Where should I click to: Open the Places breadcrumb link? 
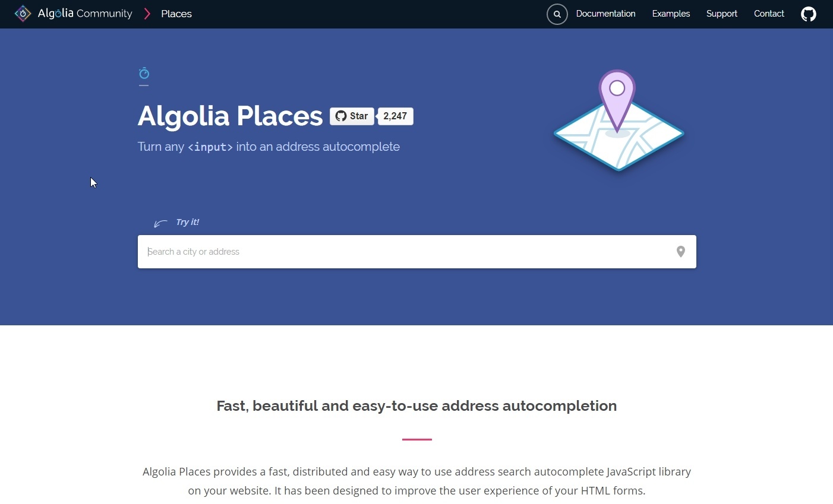(176, 14)
